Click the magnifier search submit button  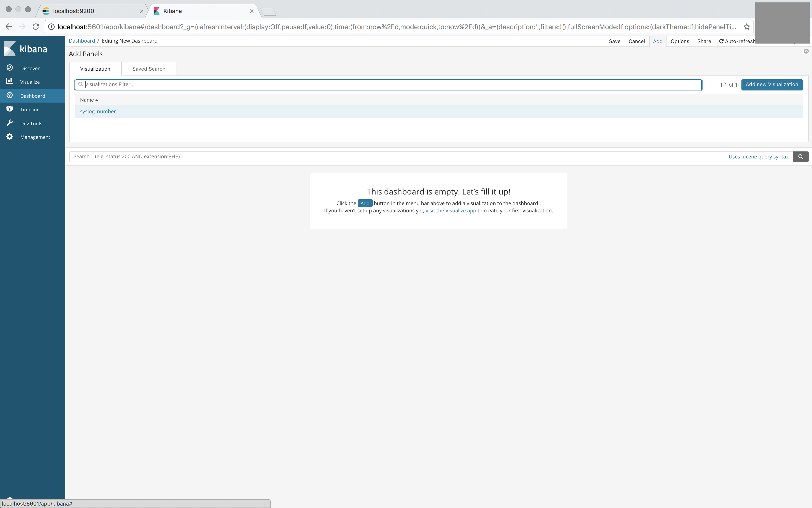tap(801, 157)
